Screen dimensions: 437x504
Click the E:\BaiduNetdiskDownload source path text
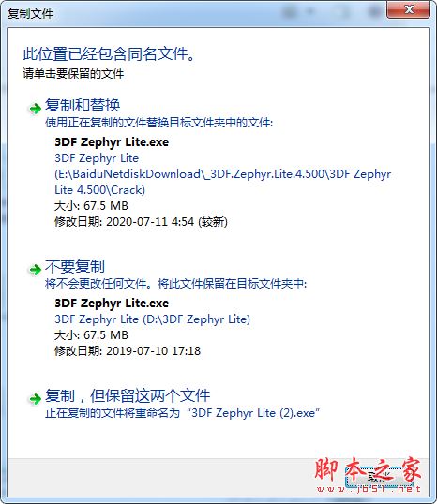[222, 174]
